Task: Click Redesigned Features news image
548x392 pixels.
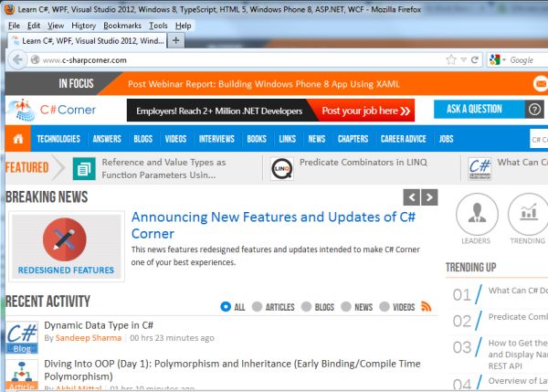Action: 67,246
